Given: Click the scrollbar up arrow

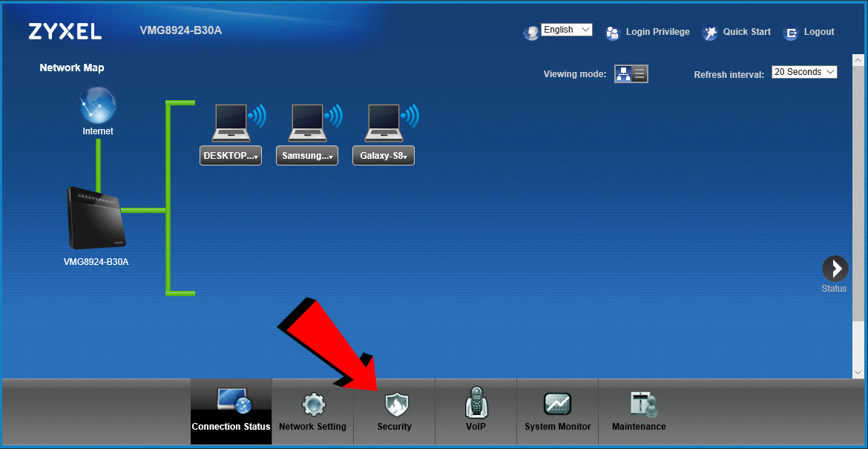Looking at the screenshot, I should tap(858, 60).
